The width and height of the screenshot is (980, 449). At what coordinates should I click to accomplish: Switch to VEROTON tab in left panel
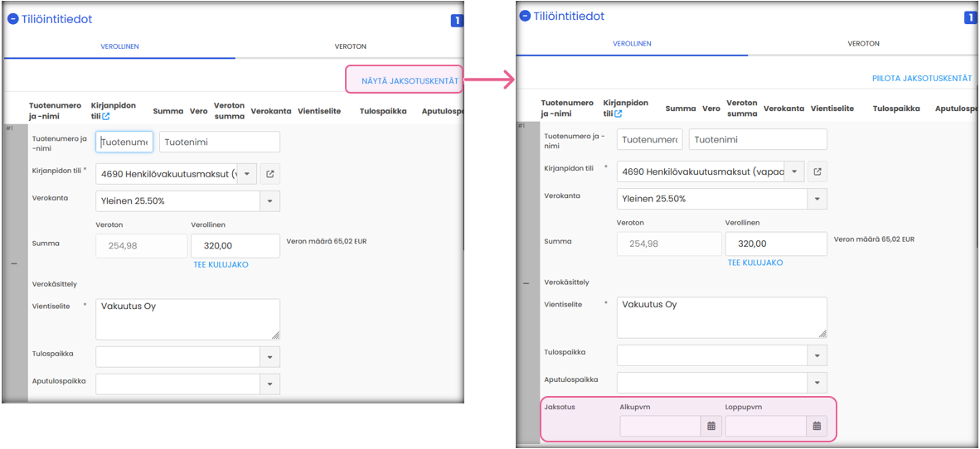350,46
